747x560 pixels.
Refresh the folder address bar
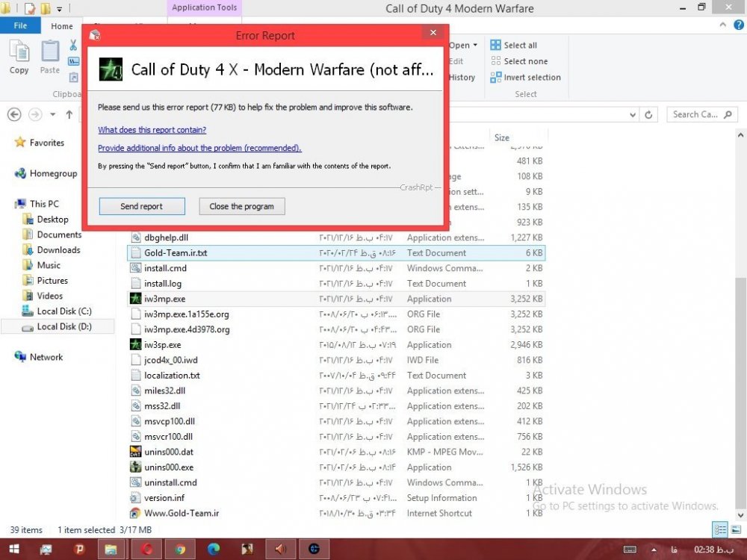coord(649,115)
